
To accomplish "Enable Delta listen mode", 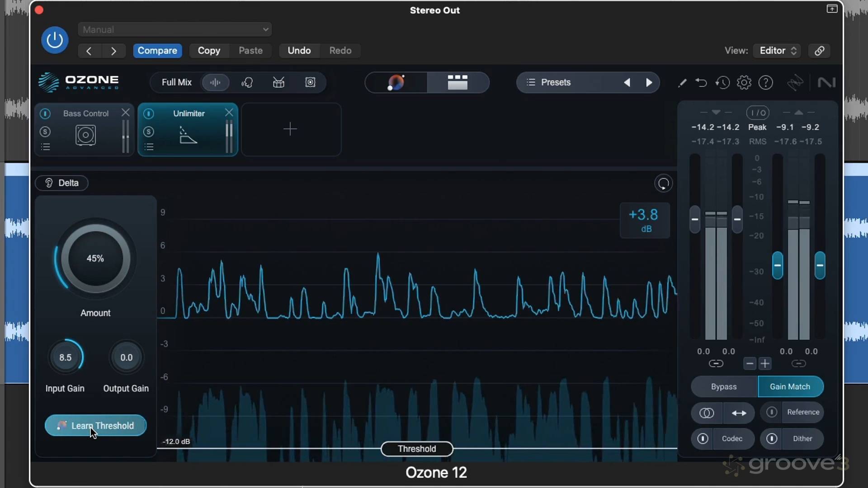I will click(x=61, y=183).
